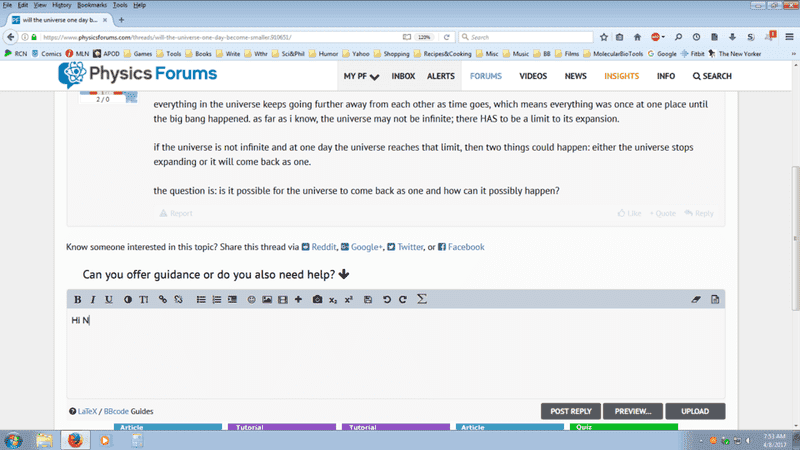The width and height of the screenshot is (800, 450).
Task: Insert a link using chain icon
Action: click(x=163, y=300)
